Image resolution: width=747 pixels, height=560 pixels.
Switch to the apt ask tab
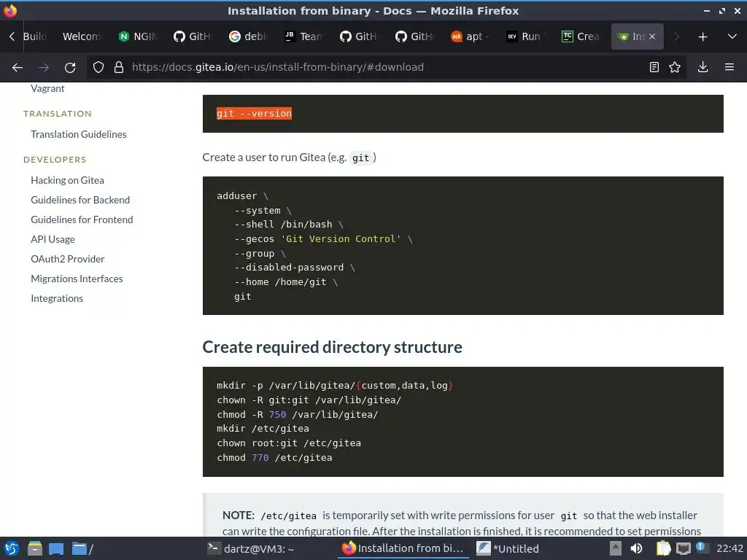pos(470,36)
